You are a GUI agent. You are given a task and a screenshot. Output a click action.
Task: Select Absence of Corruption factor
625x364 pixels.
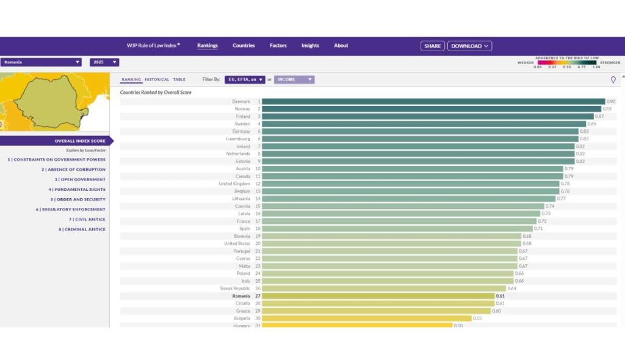pyautogui.click(x=73, y=170)
